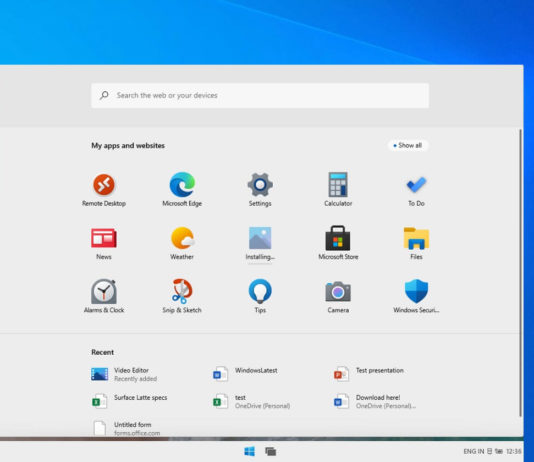The width and height of the screenshot is (534, 462).
Task: Click the ENG IN language indicator
Action: 474,451
